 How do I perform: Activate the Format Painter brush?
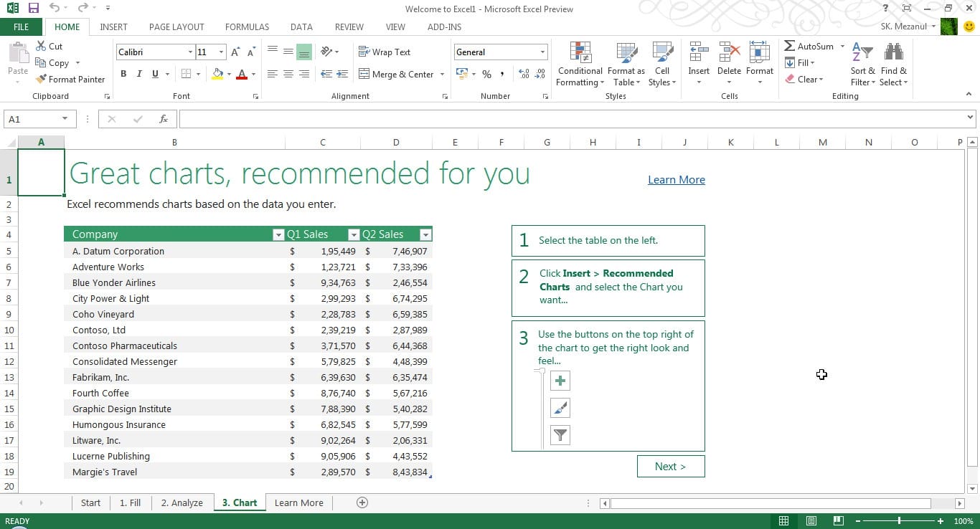pos(42,80)
